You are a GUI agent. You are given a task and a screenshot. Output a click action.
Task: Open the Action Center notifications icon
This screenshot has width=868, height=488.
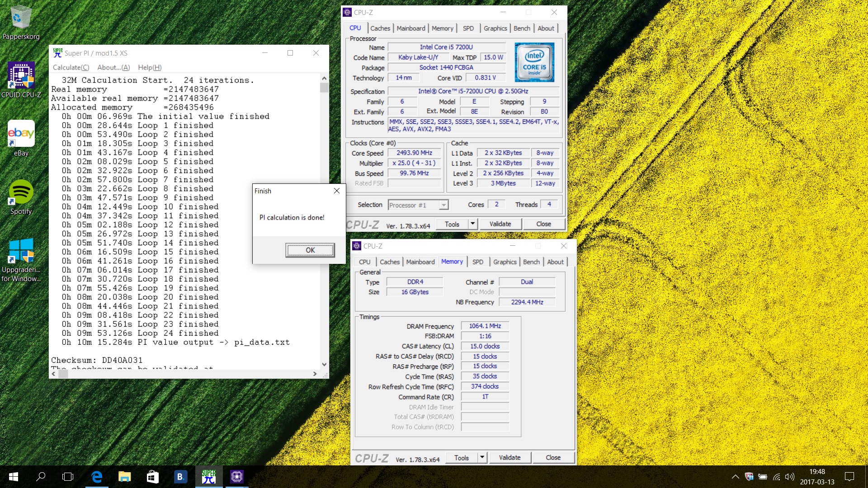(x=849, y=477)
